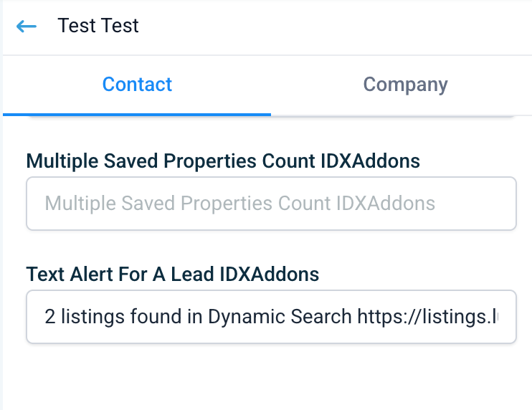This screenshot has width=532, height=410.
Task: Click the blue underline beneath the Contact tab
Action: coord(137,114)
